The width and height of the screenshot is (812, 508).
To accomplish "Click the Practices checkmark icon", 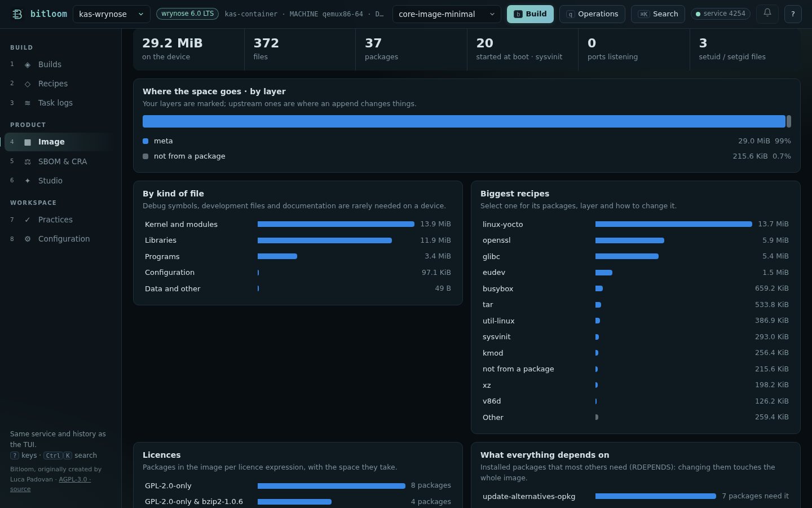I will click(x=28, y=220).
